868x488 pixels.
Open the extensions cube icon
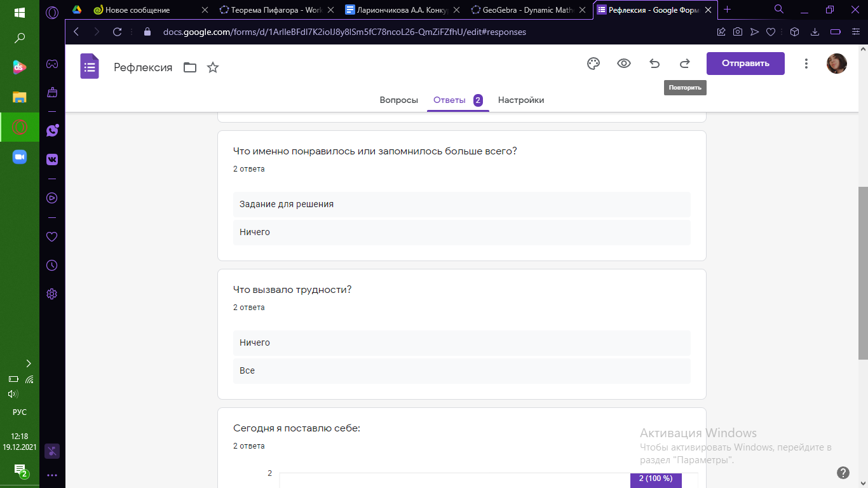[794, 32]
